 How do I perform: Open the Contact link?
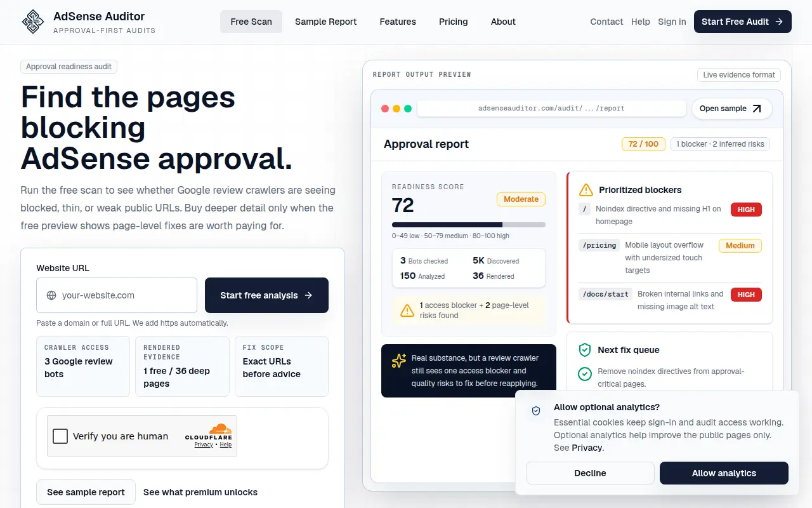point(606,22)
